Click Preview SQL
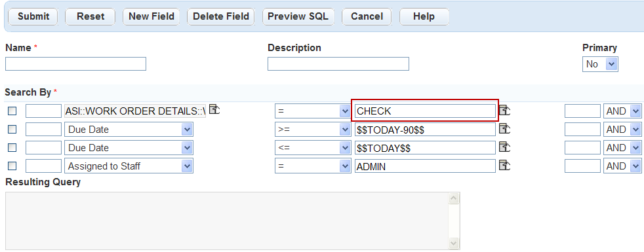Screen dimensions: 644x252 298,16
